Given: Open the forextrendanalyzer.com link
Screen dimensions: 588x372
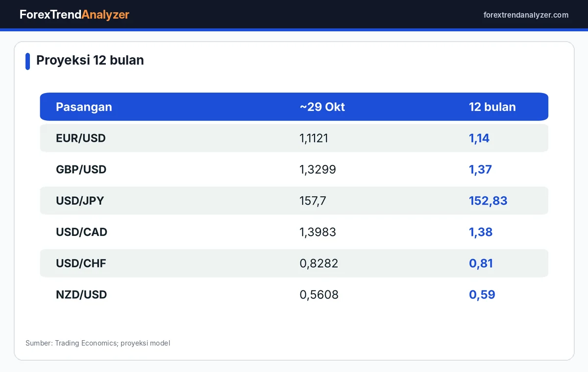Looking at the screenshot, I should (526, 15).
